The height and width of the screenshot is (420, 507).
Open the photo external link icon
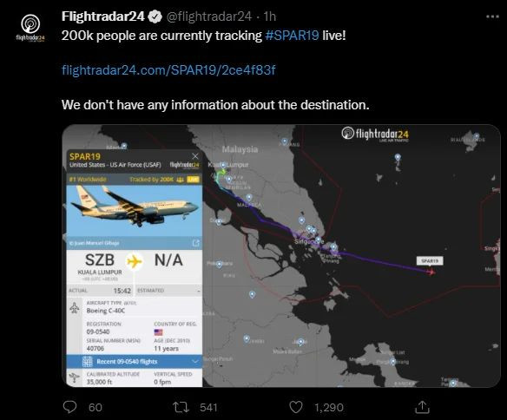(x=195, y=243)
